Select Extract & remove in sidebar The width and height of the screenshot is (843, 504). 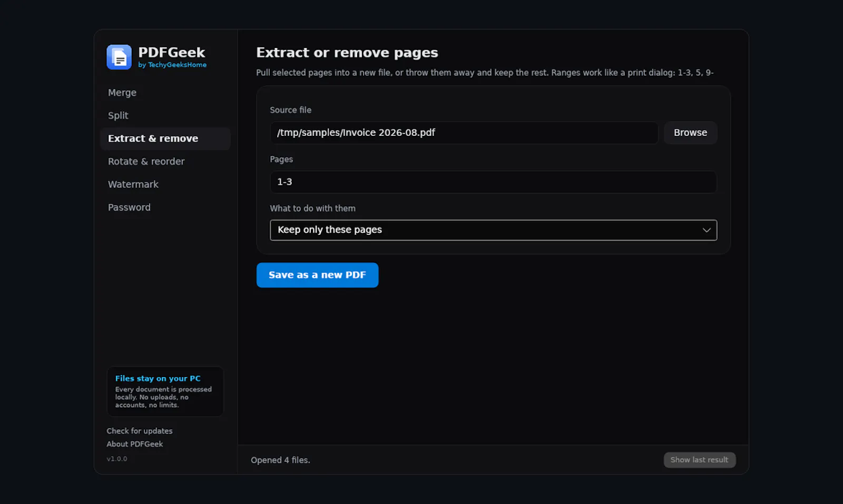pyautogui.click(x=165, y=139)
